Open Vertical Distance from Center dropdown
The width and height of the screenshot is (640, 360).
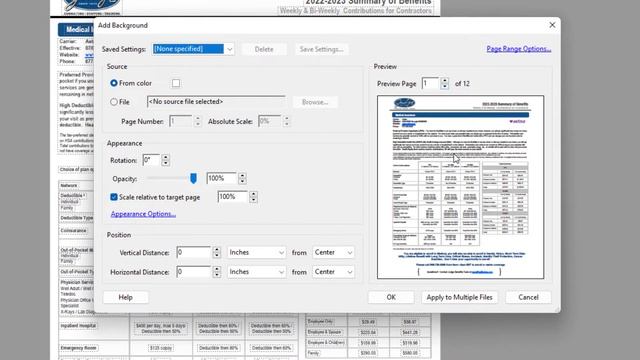point(333,252)
